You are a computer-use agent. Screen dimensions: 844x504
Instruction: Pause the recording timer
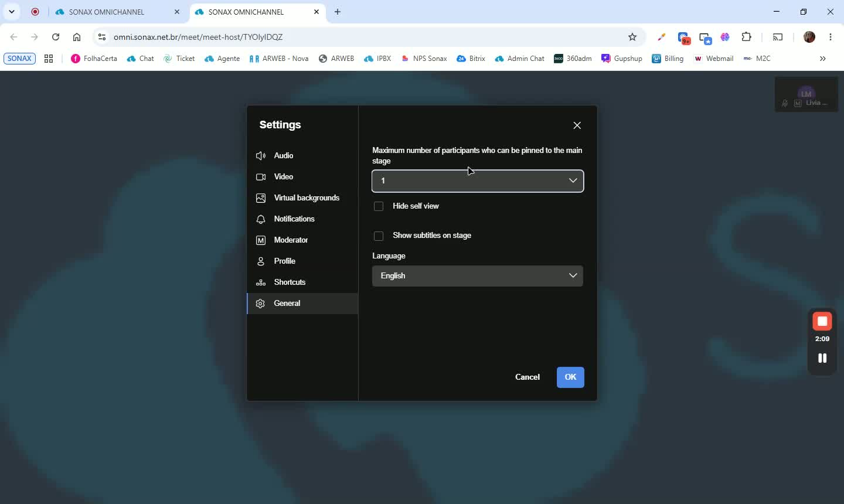pyautogui.click(x=822, y=358)
